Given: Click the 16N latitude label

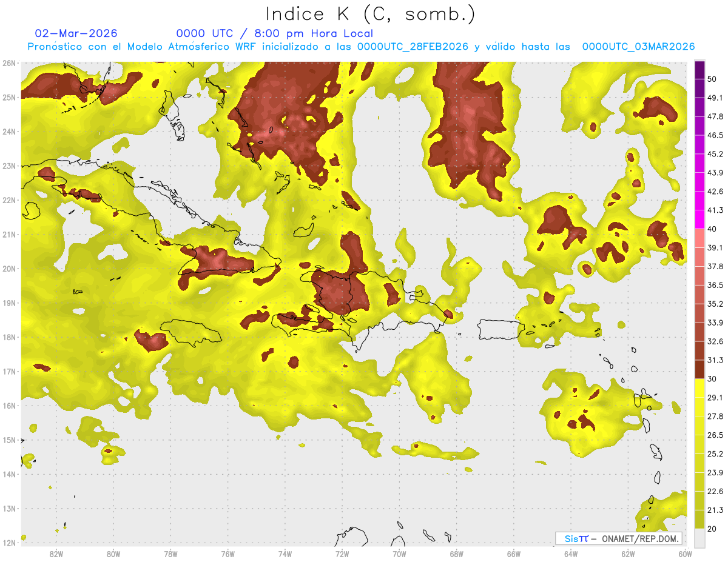Looking at the screenshot, I should (9, 406).
